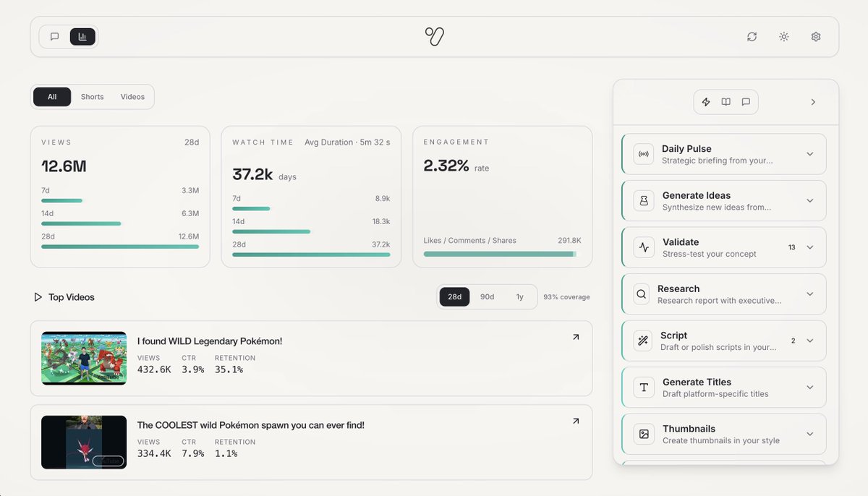
Task: Expand the Generate Titles card chevron
Action: click(x=810, y=388)
